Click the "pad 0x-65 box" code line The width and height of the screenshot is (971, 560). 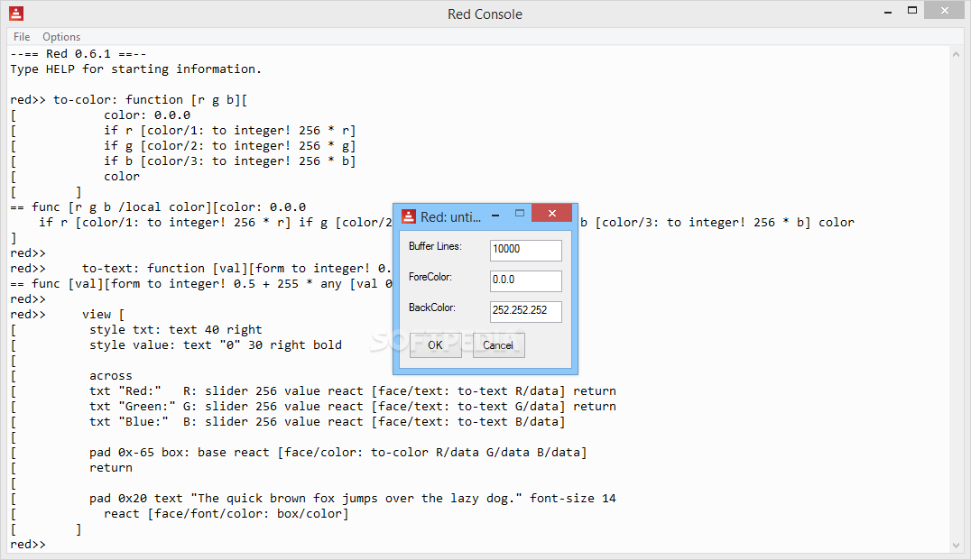coord(338,453)
